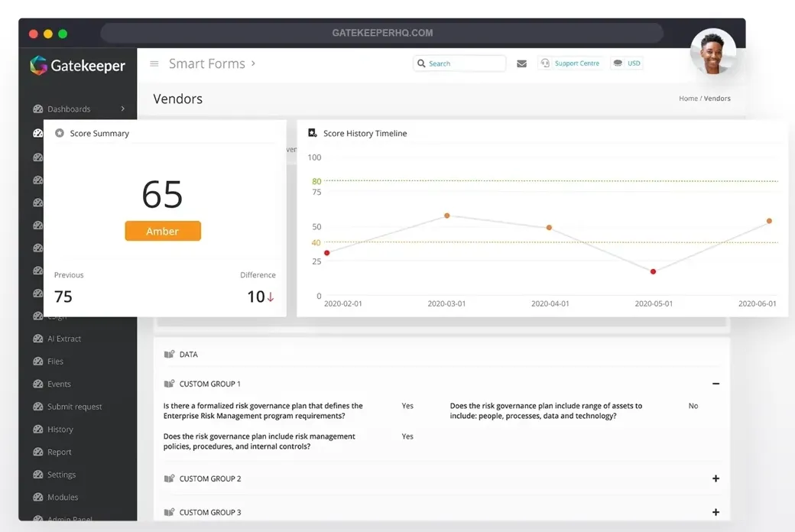
Task: Open Events in the sidebar
Action: [x=59, y=384]
